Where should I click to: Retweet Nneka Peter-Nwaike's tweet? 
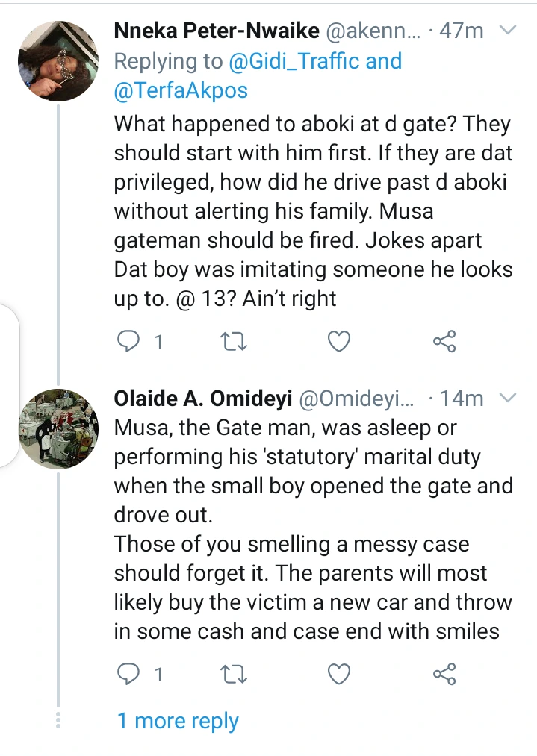235,342
